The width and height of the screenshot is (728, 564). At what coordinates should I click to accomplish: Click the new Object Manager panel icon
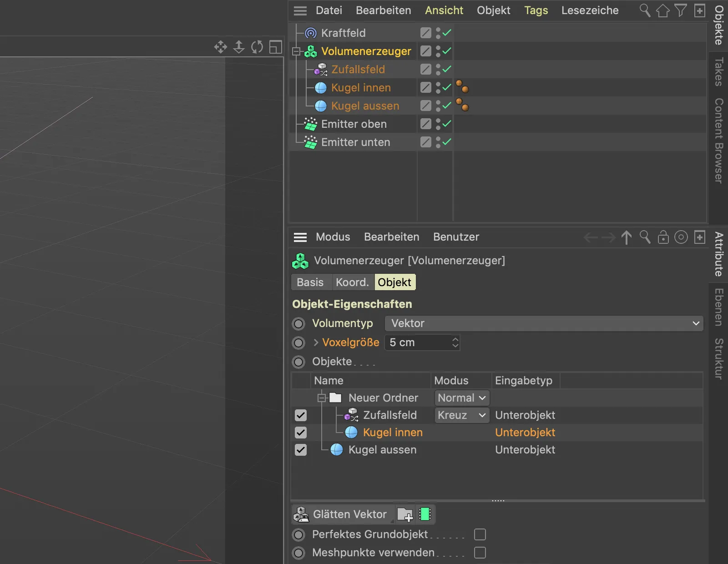click(x=700, y=10)
